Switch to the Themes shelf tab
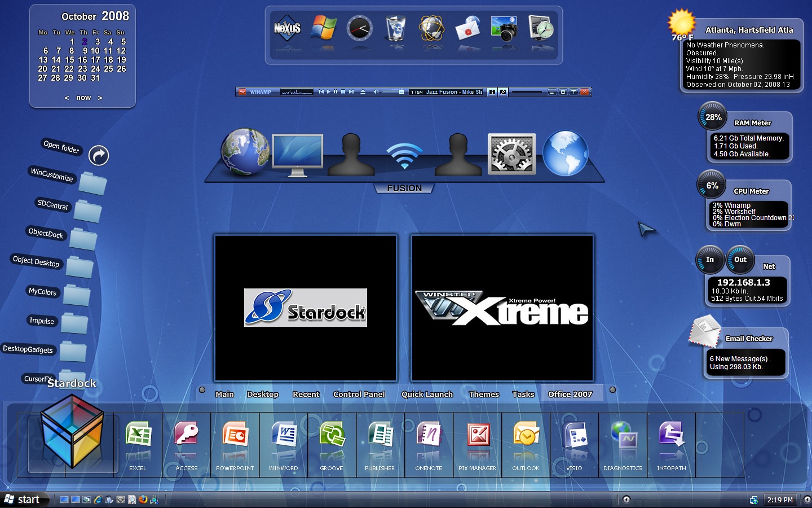 tap(484, 394)
